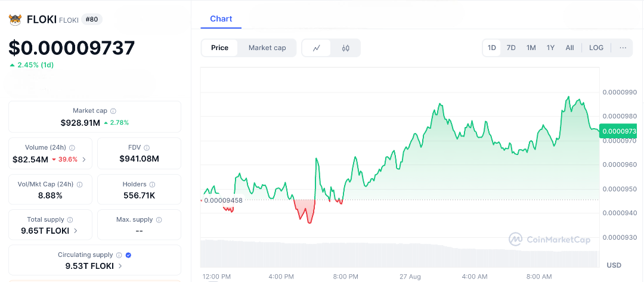Select the Price toggle option
Viewport: 644px width, 282px height.
pyautogui.click(x=219, y=48)
